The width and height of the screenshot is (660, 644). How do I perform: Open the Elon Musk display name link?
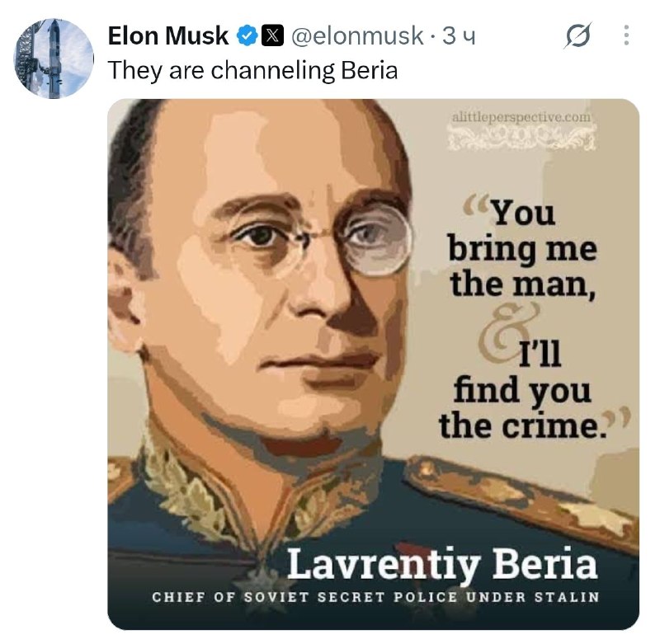coord(168,35)
